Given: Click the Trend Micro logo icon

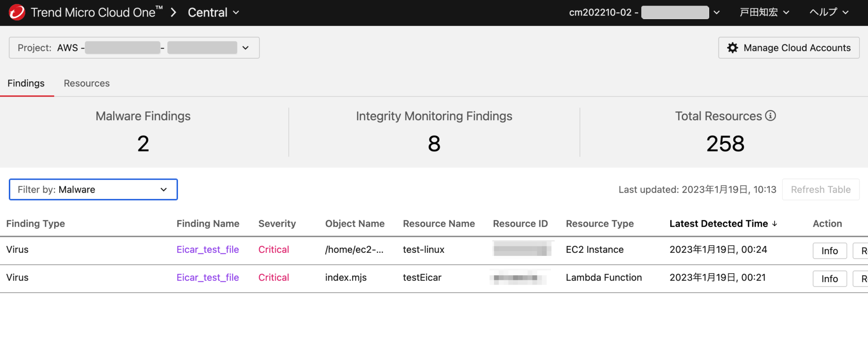Looking at the screenshot, I should coord(17,12).
